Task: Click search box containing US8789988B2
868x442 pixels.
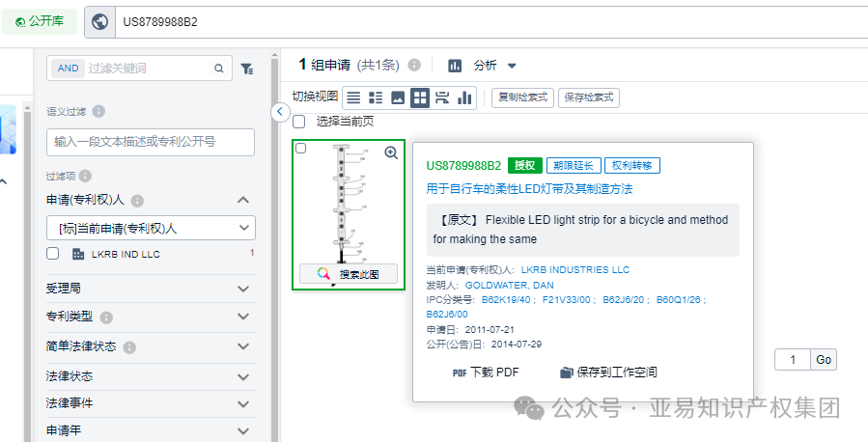Action: click(x=491, y=22)
